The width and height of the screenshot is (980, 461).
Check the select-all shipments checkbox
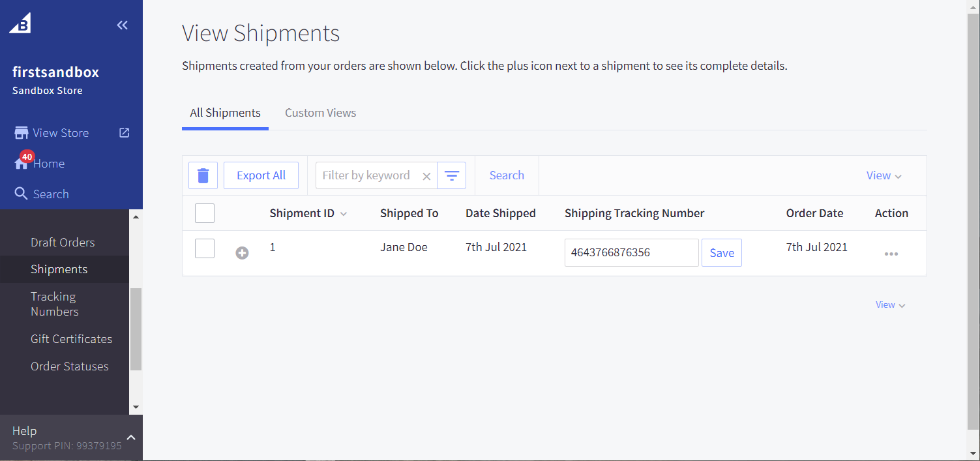[x=205, y=213]
